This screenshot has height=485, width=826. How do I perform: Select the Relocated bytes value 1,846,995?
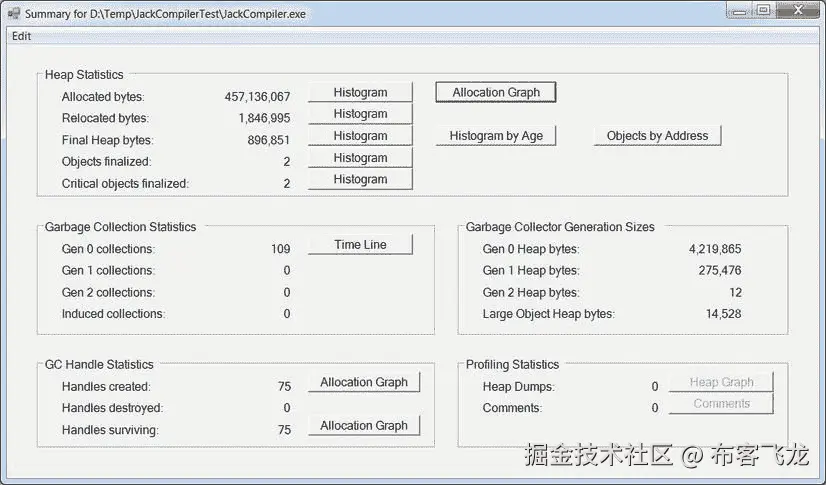[x=264, y=118]
